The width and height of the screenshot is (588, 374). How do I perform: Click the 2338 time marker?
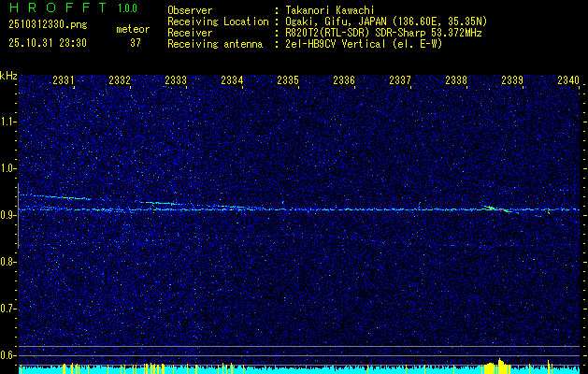tap(456, 80)
